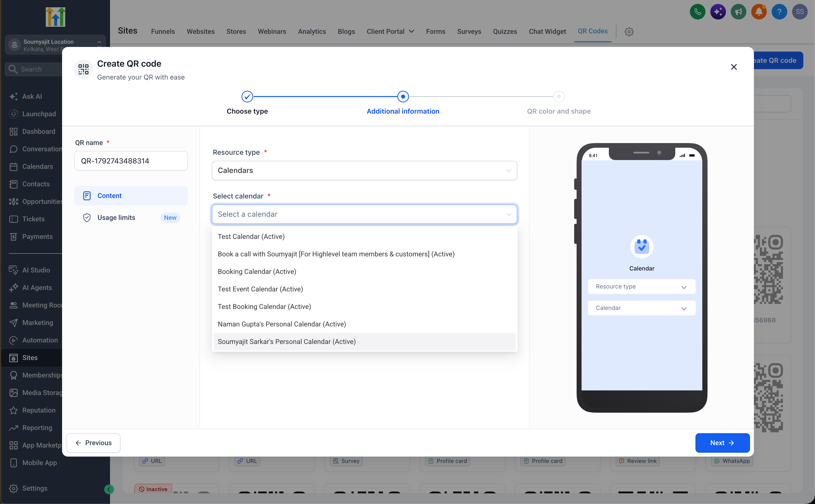Expand Client Portal menu chevron
The width and height of the screenshot is (815, 504).
tap(411, 31)
